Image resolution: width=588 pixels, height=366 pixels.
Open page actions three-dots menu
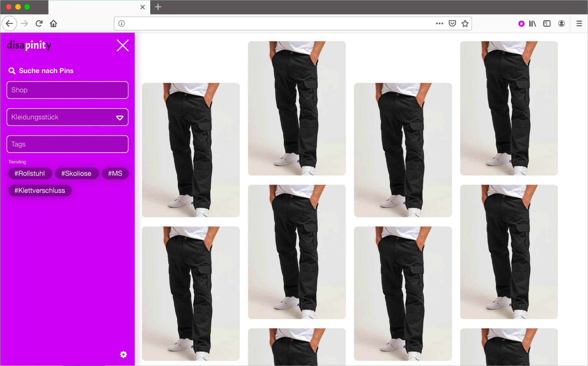point(439,24)
